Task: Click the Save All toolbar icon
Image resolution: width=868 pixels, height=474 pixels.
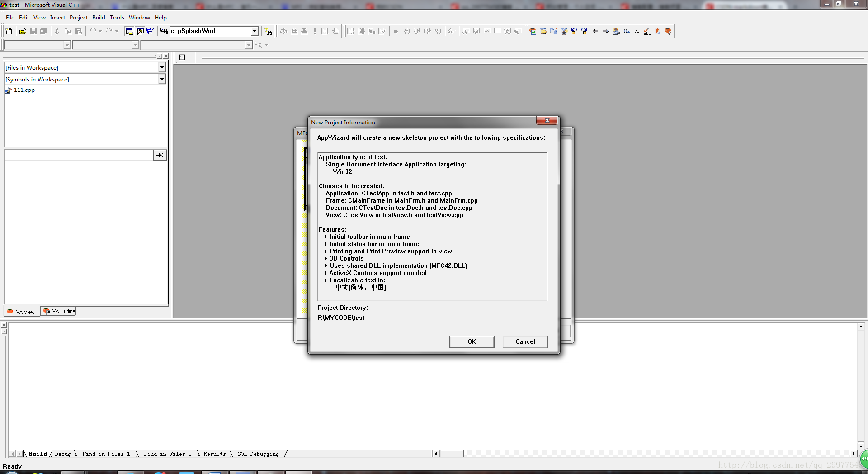Action: click(43, 31)
